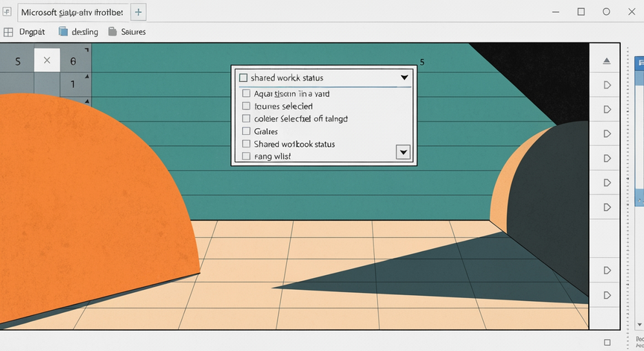Viewport: 644px width, 351px height.
Task: Enable the 'fang wlist' checkbox
Action: pos(246,156)
